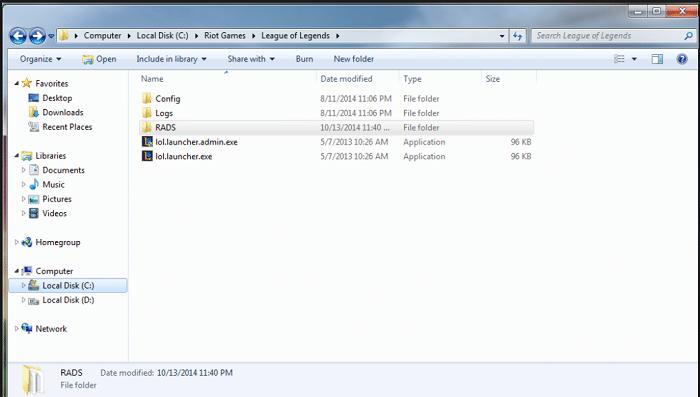Open Include in library menu
The width and height of the screenshot is (700, 397).
coord(171,59)
